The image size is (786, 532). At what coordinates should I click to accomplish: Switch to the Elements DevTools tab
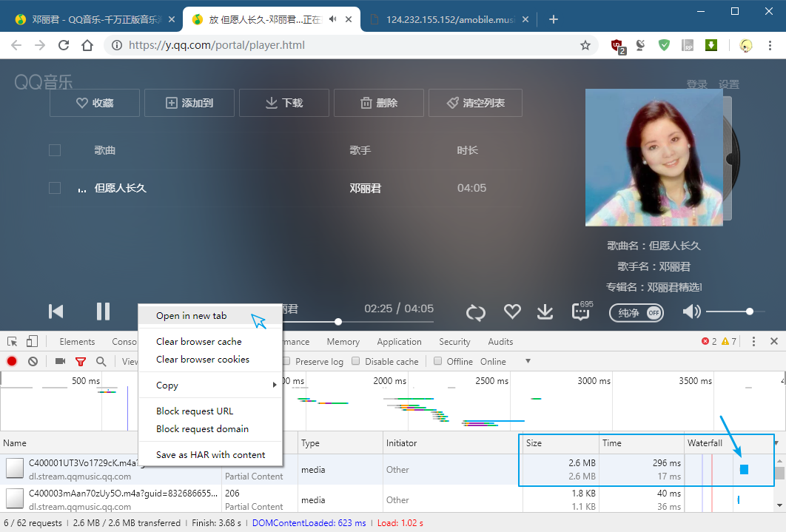[77, 342]
